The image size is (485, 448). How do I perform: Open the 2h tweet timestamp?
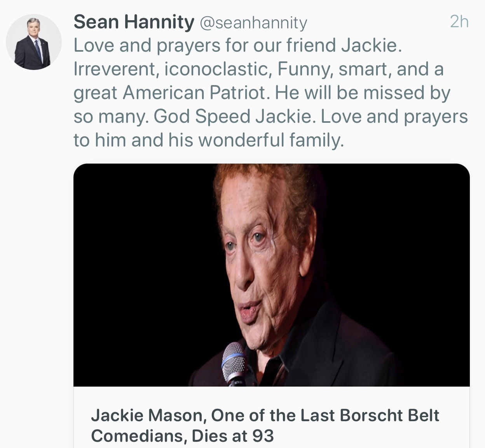click(459, 22)
